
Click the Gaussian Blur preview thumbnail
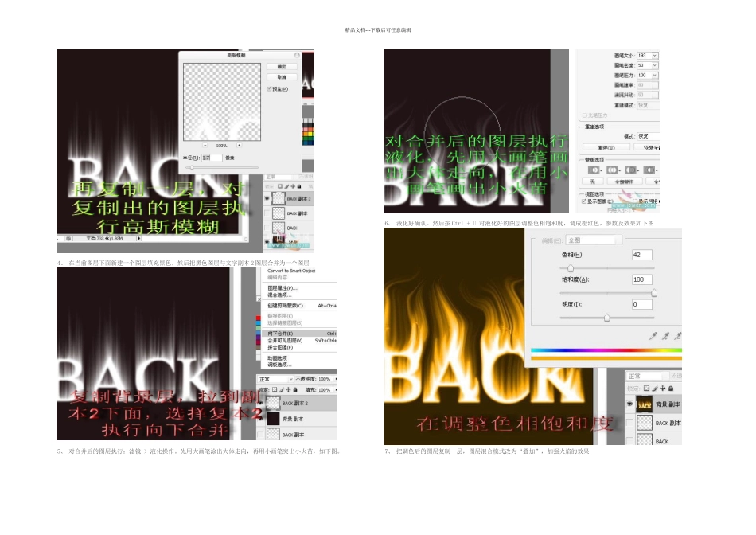click(222, 102)
